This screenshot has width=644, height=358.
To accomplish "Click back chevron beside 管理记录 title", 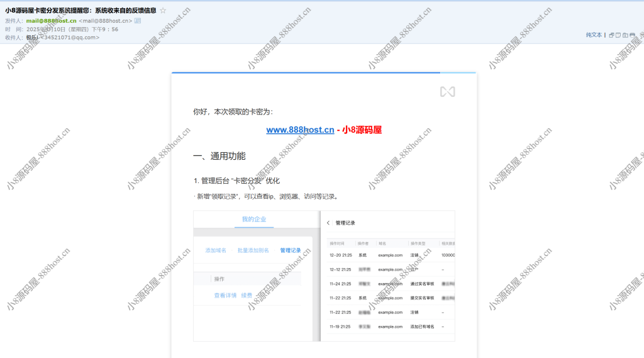I will point(328,223).
